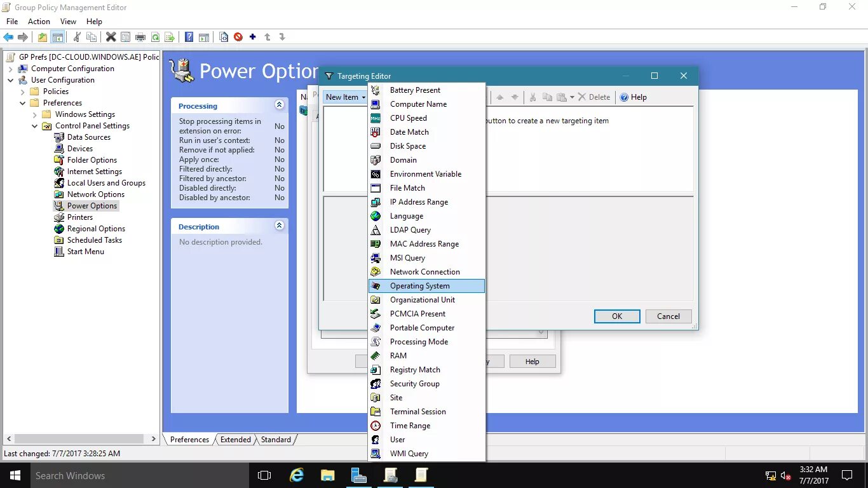Choose LDAP Query in the menu
The width and height of the screenshot is (868, 488).
coord(426,230)
